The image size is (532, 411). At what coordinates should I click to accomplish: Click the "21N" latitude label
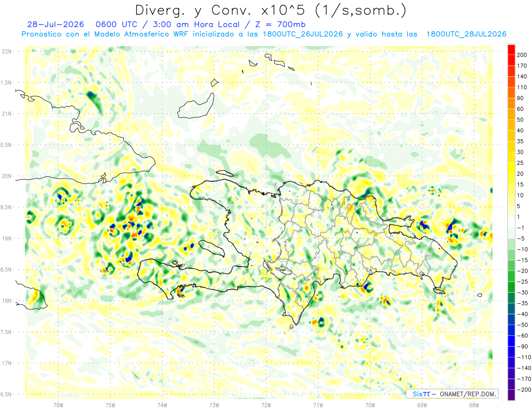click(7, 114)
